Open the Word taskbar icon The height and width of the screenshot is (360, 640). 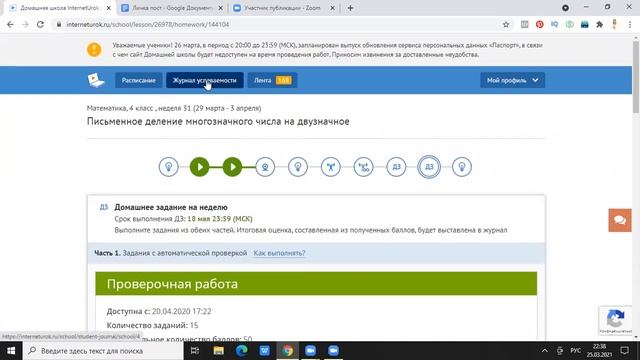pos(264,351)
